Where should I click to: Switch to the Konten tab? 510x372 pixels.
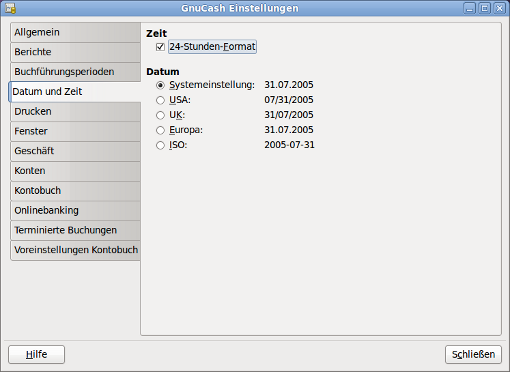[75, 171]
